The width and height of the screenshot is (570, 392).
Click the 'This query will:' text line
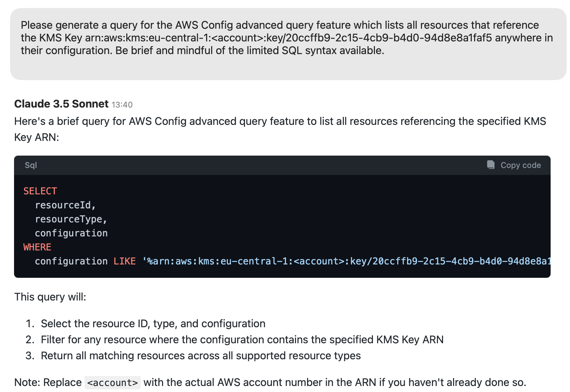pyautogui.click(x=50, y=297)
